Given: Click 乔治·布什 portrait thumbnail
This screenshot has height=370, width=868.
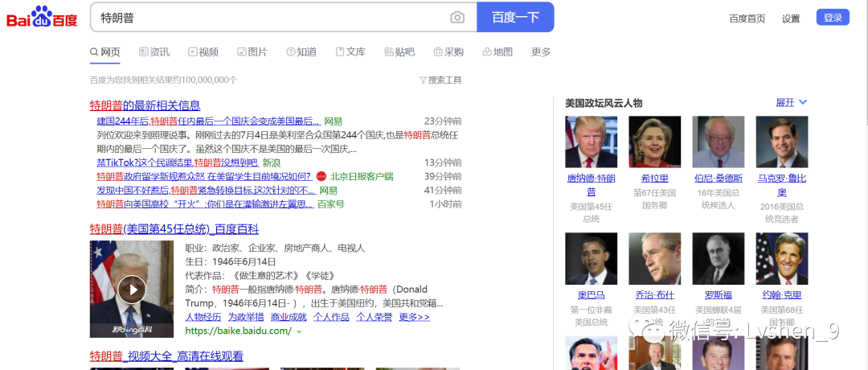Looking at the screenshot, I should coord(655,259).
